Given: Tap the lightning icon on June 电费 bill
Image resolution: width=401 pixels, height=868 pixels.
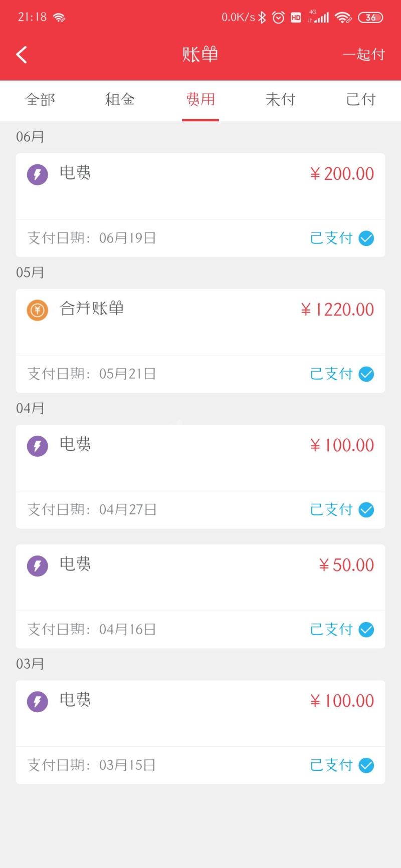Looking at the screenshot, I should tap(38, 175).
